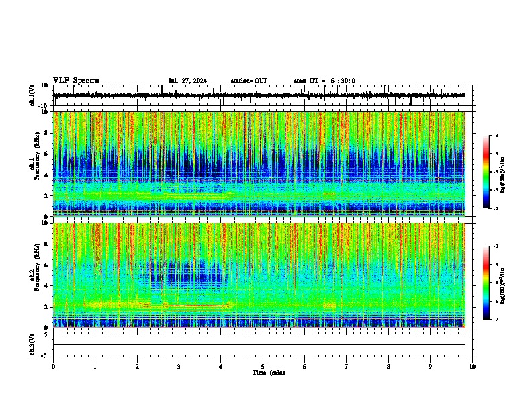Click the ch.2 spectrogram panel
Image resolution: width=532 pixels, height=411 pixels.
(x=259, y=275)
